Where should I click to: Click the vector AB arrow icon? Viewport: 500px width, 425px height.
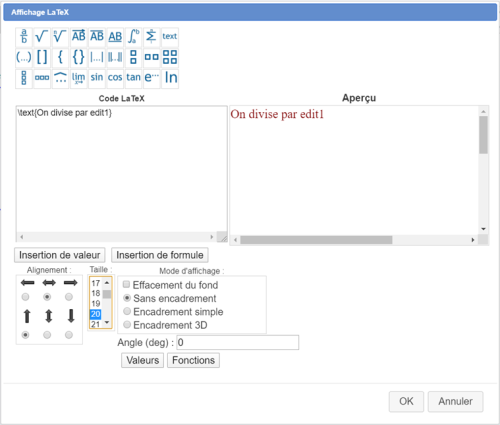(x=79, y=37)
